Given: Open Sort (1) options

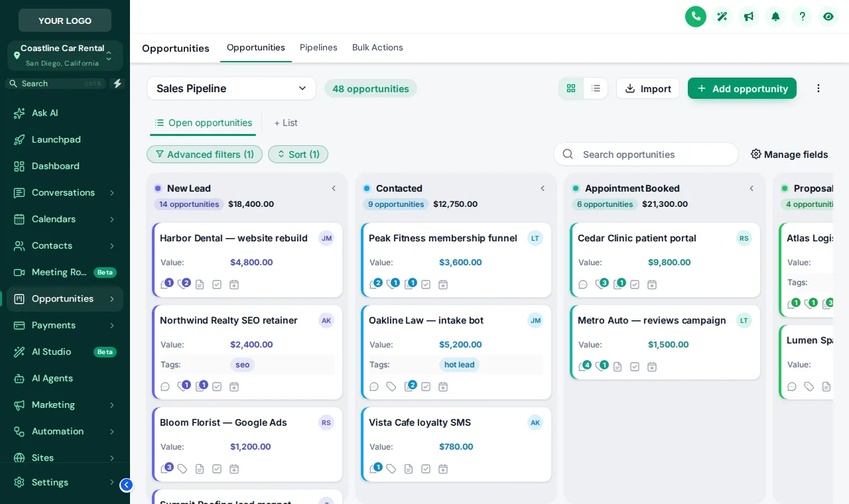Looking at the screenshot, I should click(298, 155).
